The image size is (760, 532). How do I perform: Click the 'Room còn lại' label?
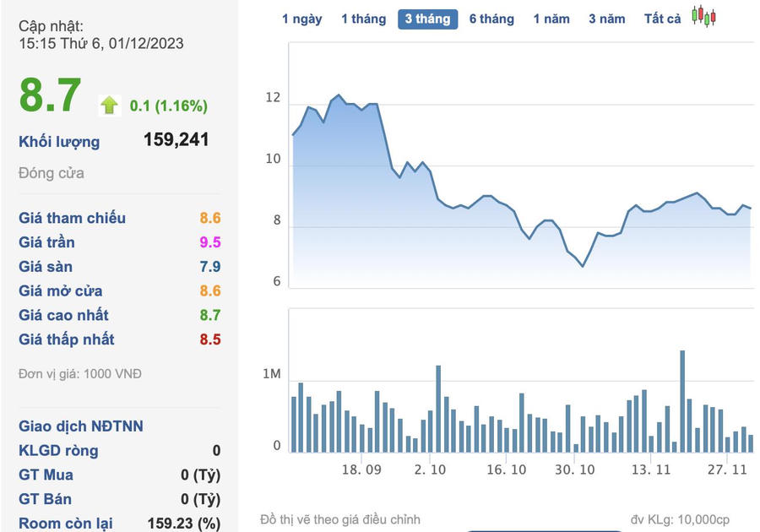(x=66, y=524)
